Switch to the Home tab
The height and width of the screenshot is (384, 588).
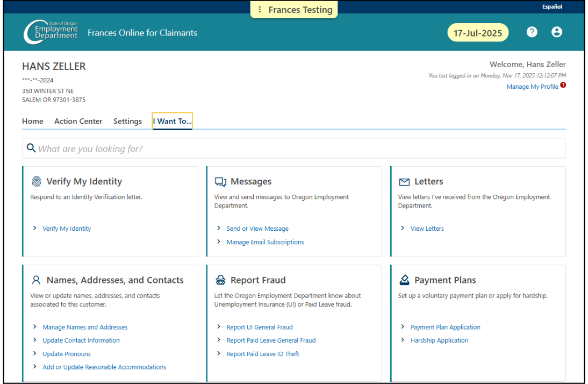point(33,121)
